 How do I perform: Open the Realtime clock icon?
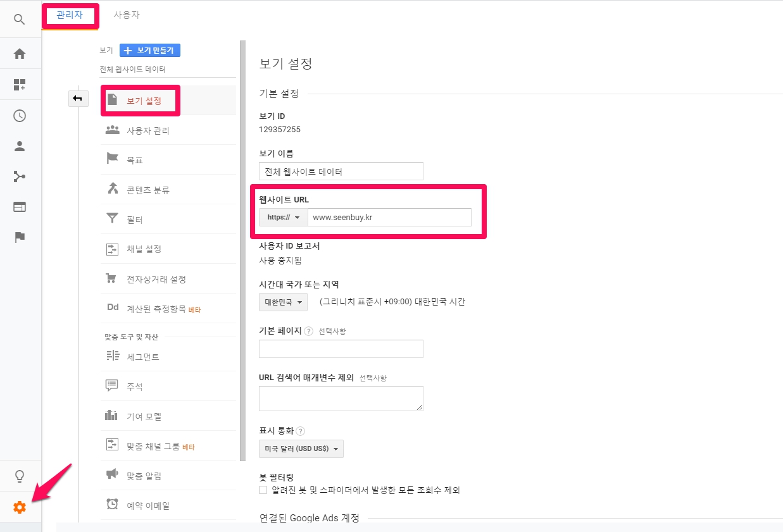[x=20, y=116]
